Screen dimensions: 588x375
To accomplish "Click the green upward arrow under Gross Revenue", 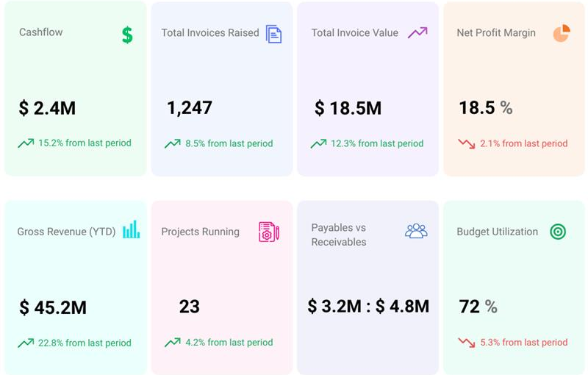I will pyautogui.click(x=26, y=343).
